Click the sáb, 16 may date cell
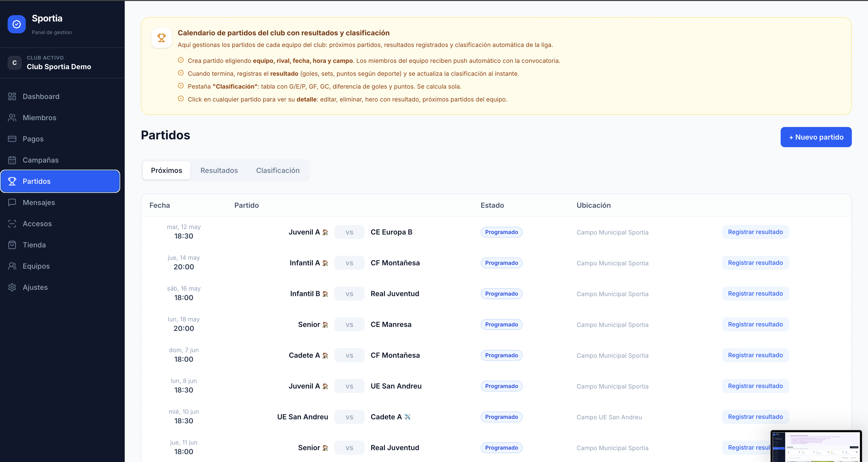Viewport: 868px width, 462px height. tap(184, 293)
